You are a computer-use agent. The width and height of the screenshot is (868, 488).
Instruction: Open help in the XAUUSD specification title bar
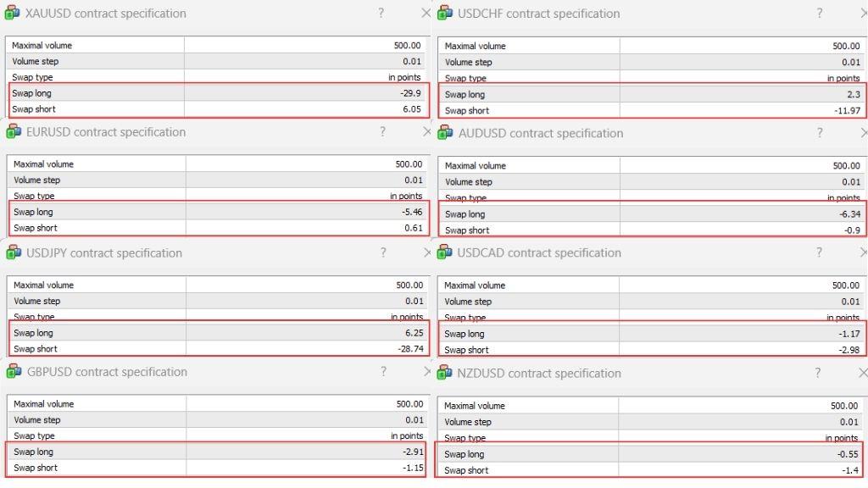(x=381, y=13)
